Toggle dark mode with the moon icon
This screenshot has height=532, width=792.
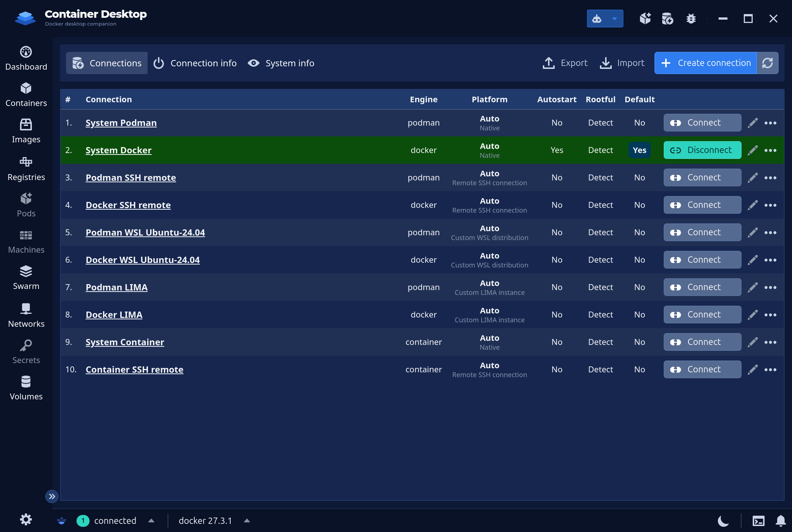coord(723,521)
